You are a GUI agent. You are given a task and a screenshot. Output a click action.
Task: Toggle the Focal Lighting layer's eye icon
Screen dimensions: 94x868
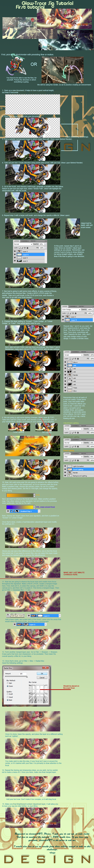[65, 469]
